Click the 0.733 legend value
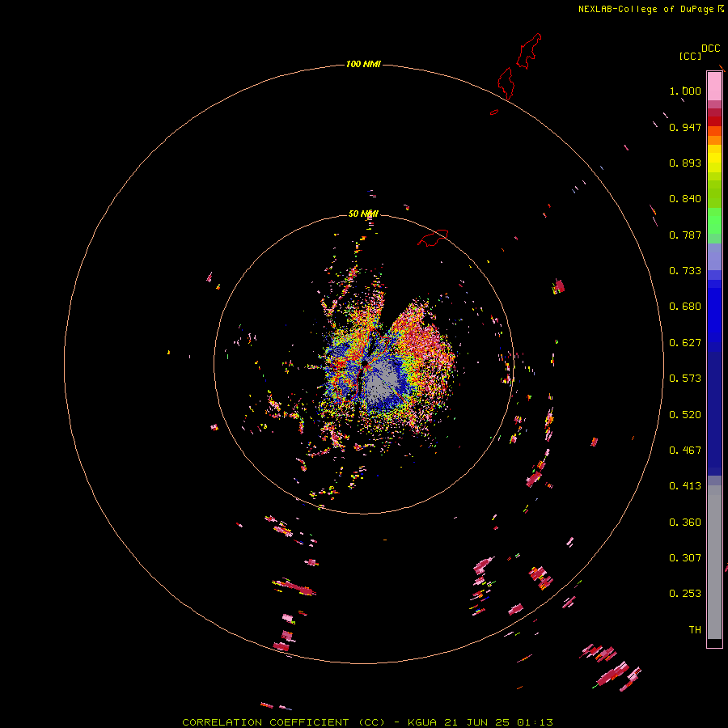 click(x=685, y=271)
